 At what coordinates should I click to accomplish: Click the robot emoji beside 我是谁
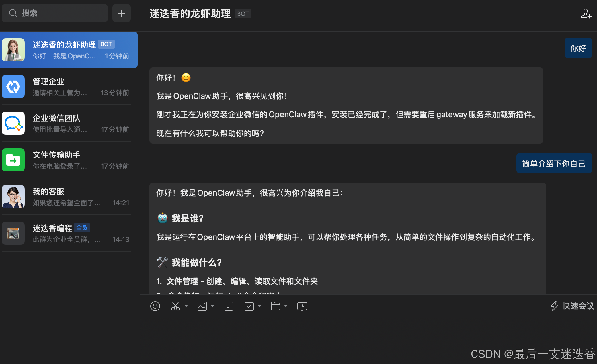162,218
